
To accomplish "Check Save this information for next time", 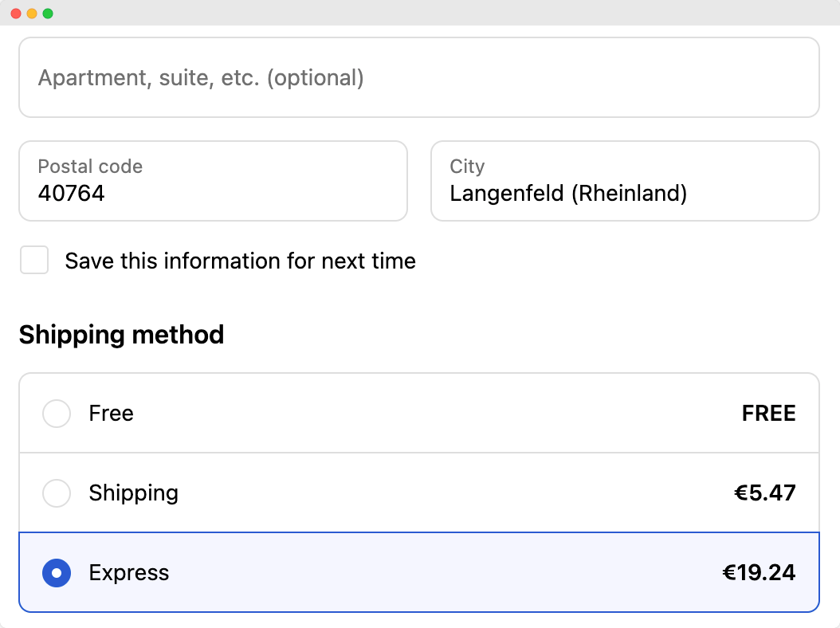I will (x=34, y=261).
